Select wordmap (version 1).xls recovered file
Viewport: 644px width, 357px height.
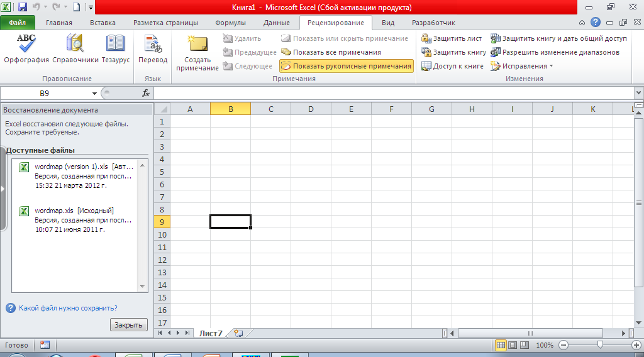click(x=76, y=176)
